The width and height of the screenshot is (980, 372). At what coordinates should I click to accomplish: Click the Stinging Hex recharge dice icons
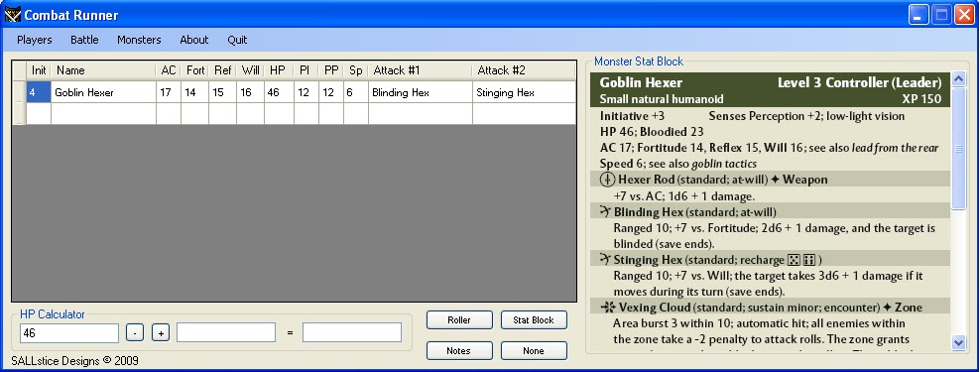(801, 260)
